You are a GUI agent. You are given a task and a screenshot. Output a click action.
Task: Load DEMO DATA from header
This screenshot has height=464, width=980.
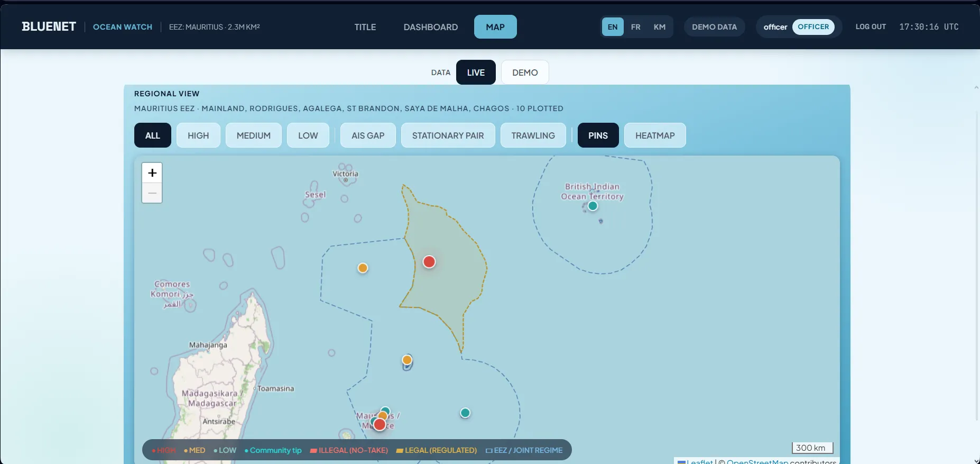tap(715, 27)
